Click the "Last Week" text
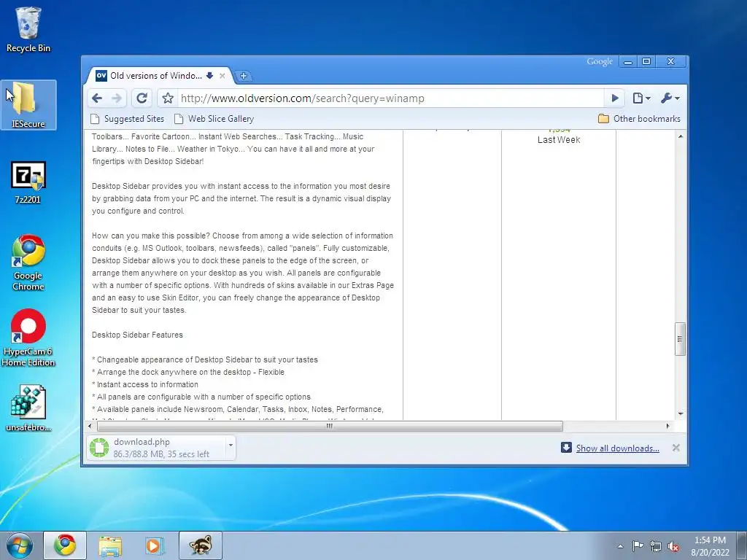The image size is (747, 560). [559, 139]
